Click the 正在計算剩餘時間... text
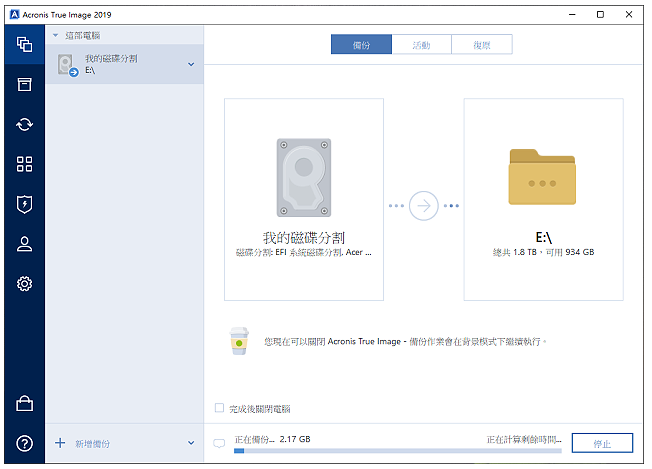The height and width of the screenshot is (469, 652). tap(524, 439)
